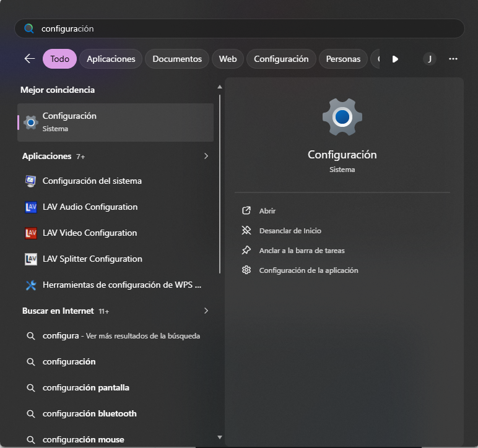The image size is (478, 448).
Task: Click Desanclar de Inicio
Action: (x=290, y=231)
